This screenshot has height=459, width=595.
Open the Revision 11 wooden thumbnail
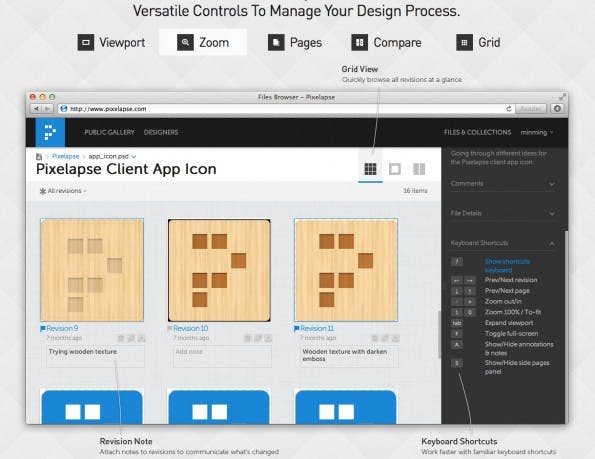click(x=346, y=270)
